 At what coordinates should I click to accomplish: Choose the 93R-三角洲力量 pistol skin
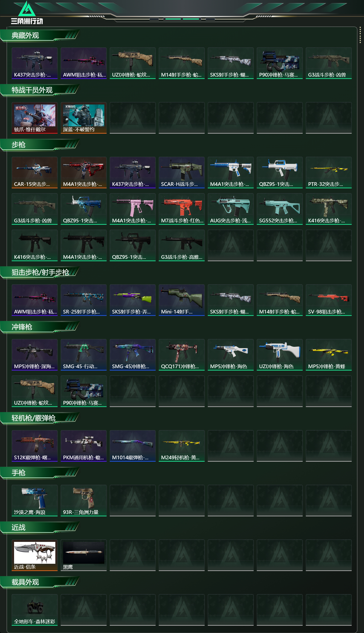tap(83, 500)
